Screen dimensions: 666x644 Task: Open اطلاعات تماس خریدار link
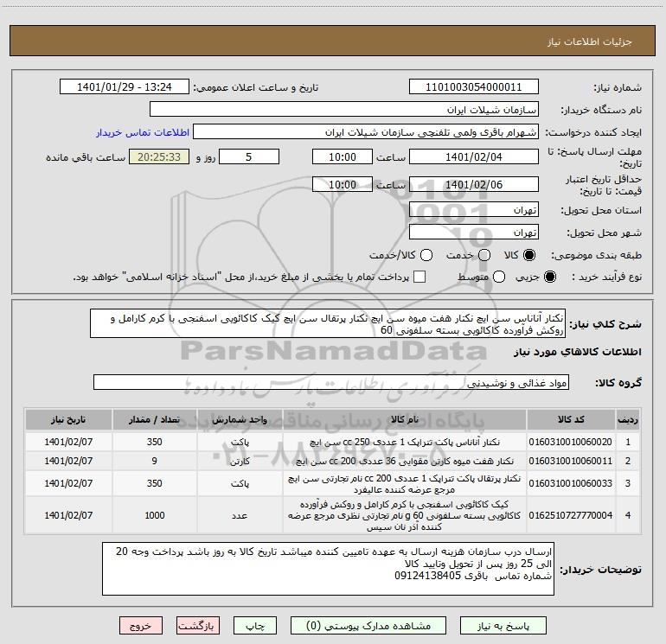coord(143,132)
